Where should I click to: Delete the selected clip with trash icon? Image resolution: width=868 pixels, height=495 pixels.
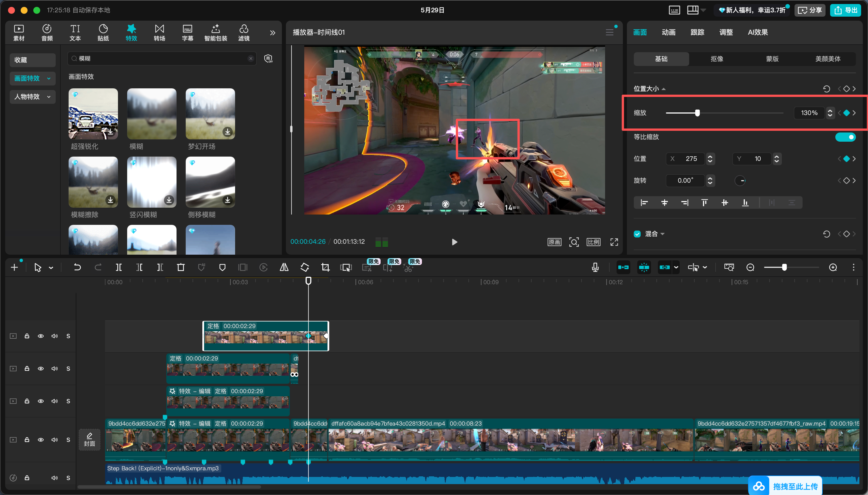[181, 268]
